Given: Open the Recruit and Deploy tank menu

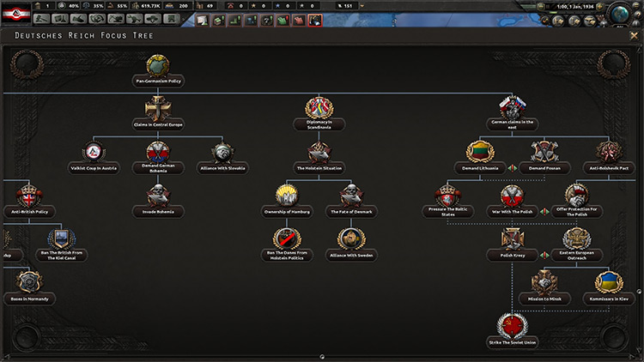Looking at the screenshot, I should tap(153, 19).
